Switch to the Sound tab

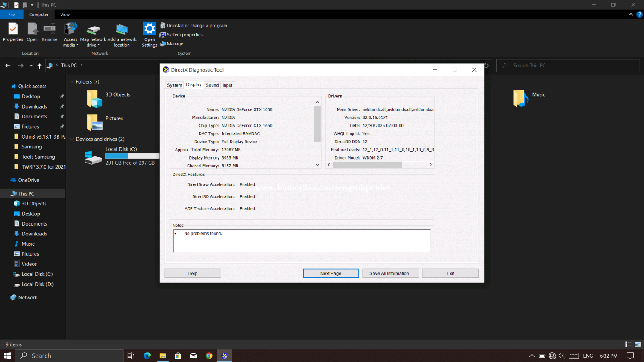[212, 85]
